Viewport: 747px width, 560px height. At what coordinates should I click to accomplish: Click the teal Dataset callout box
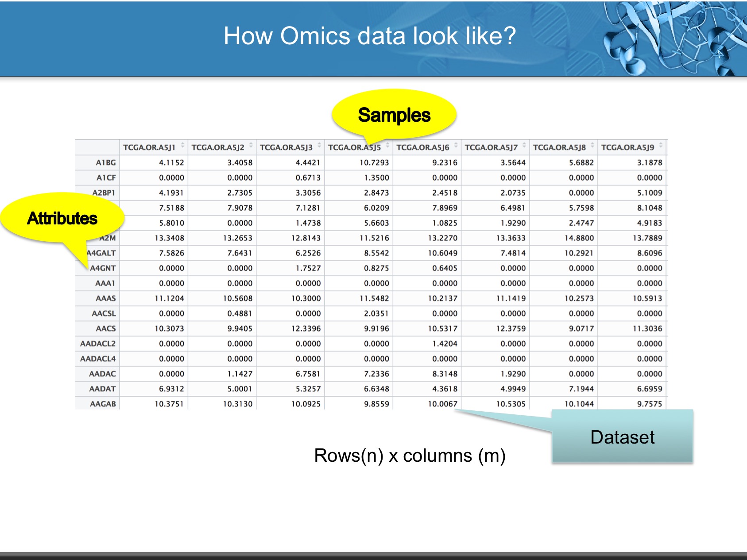coord(622,436)
